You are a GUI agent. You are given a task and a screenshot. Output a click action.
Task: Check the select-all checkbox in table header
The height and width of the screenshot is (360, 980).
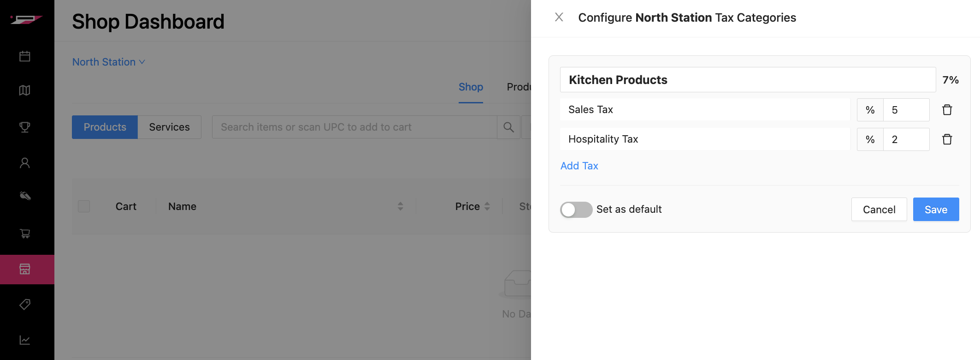click(84, 206)
